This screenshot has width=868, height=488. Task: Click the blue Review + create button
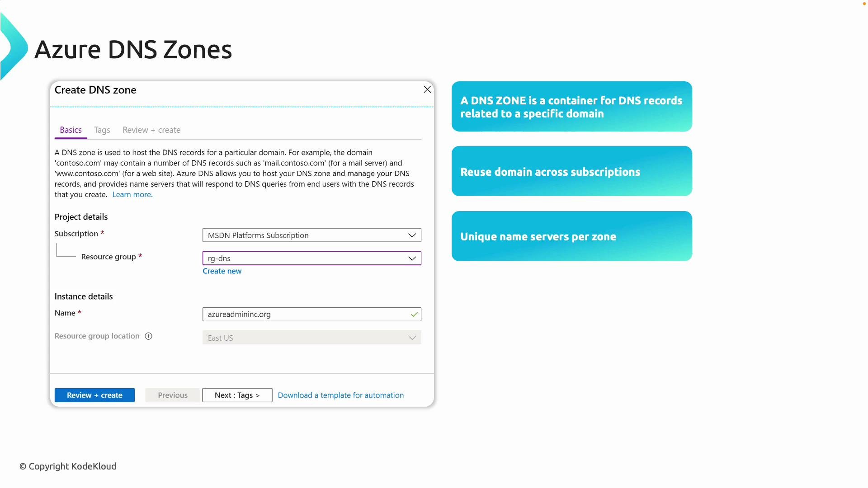[x=94, y=395]
